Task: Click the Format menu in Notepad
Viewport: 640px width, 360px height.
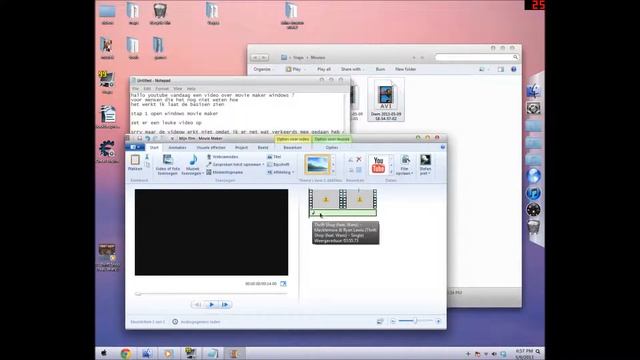Action: point(162,88)
